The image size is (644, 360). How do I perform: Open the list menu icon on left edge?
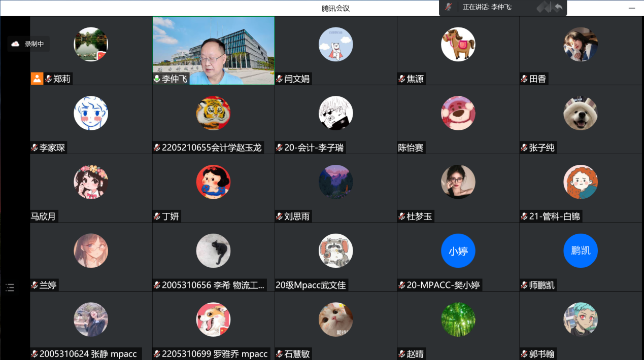tap(10, 287)
